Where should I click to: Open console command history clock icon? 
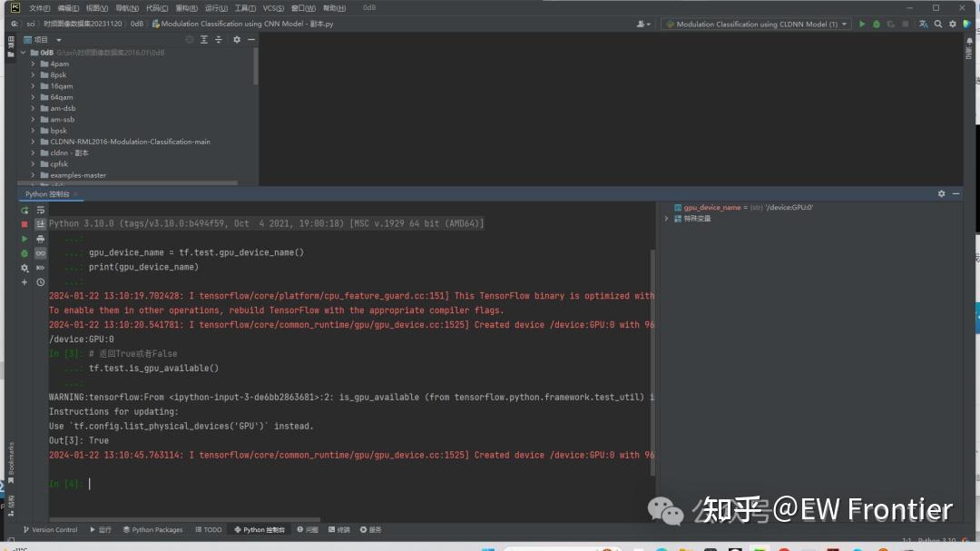point(41,282)
